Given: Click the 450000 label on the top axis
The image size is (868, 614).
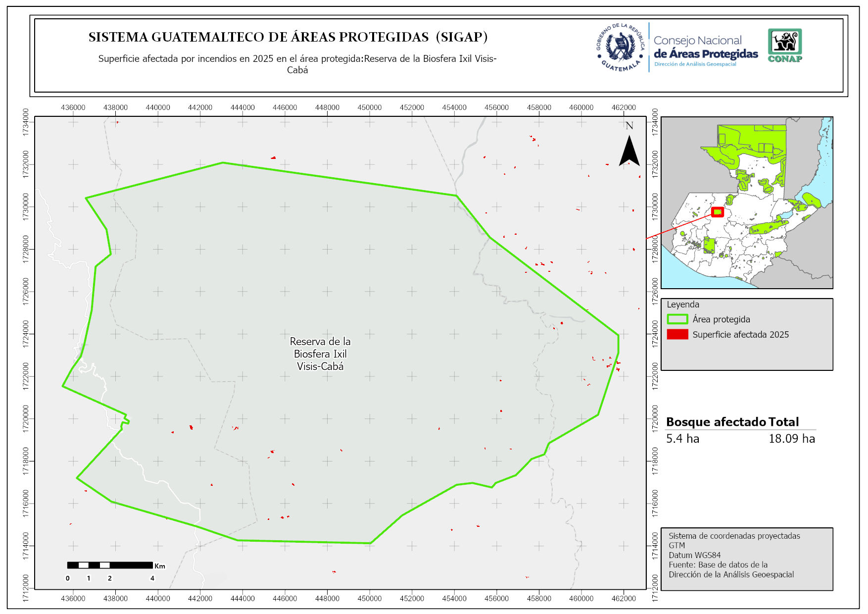Looking at the screenshot, I should tap(370, 107).
